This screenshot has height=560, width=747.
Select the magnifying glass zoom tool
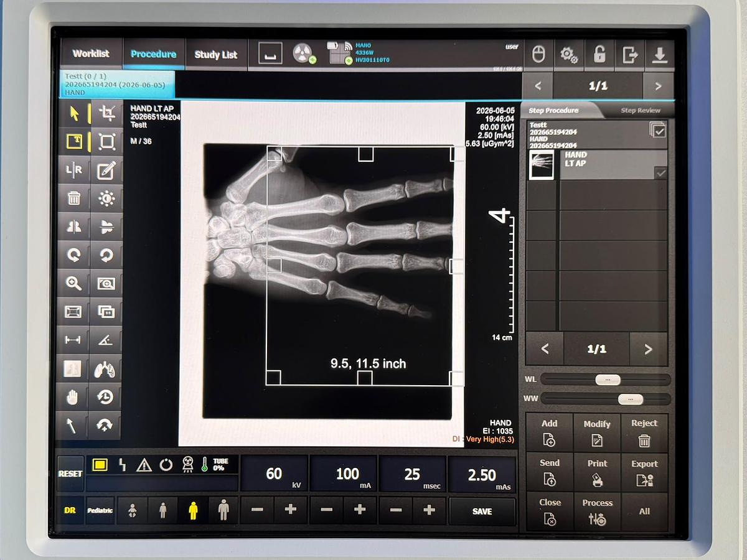tap(73, 284)
